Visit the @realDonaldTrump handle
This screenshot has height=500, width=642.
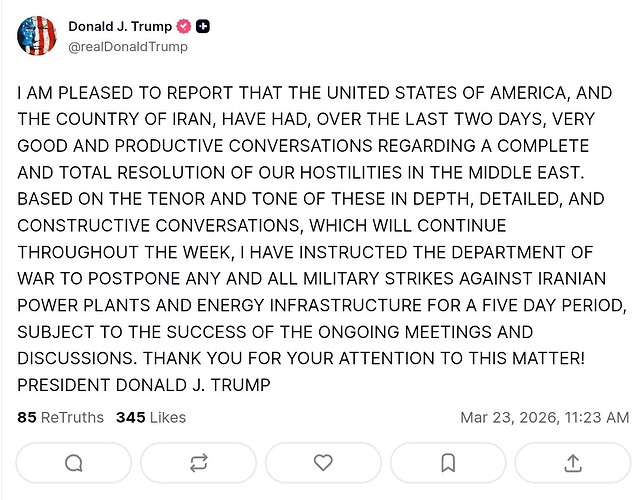click(127, 46)
